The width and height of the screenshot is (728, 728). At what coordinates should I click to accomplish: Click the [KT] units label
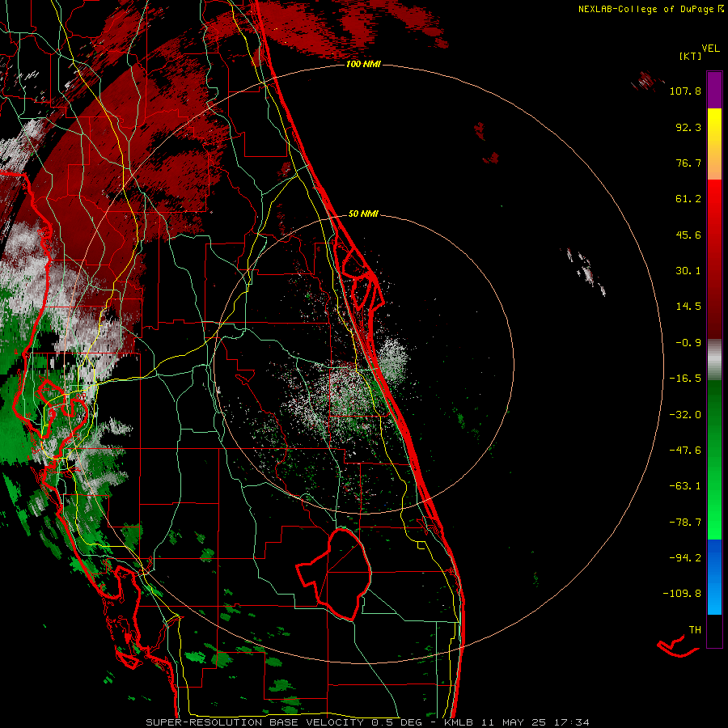point(690,56)
